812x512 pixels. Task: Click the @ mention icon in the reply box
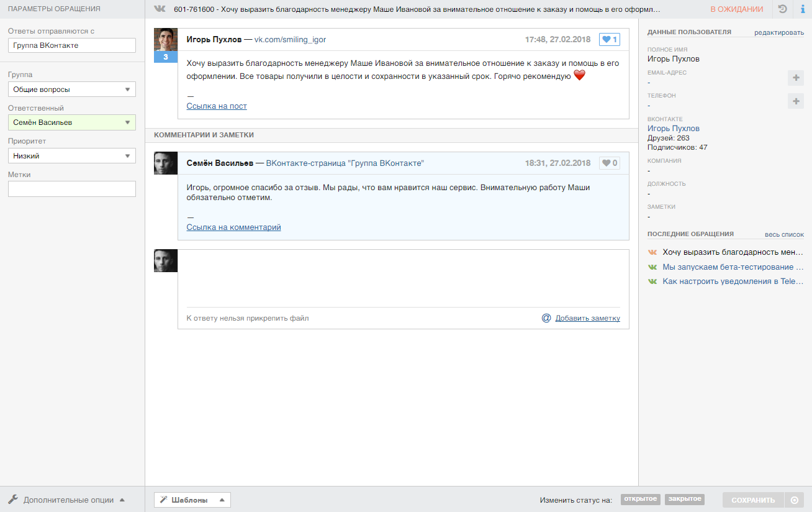pos(546,318)
